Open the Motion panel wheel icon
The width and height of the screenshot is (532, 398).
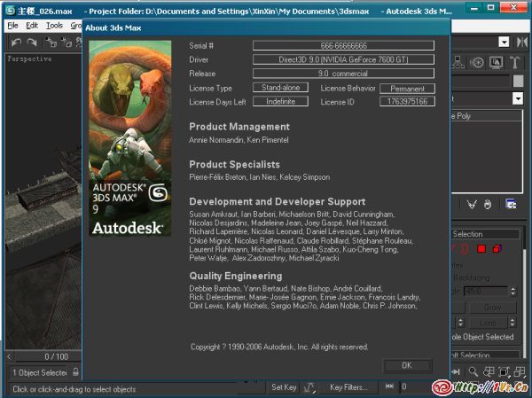[x=477, y=63]
